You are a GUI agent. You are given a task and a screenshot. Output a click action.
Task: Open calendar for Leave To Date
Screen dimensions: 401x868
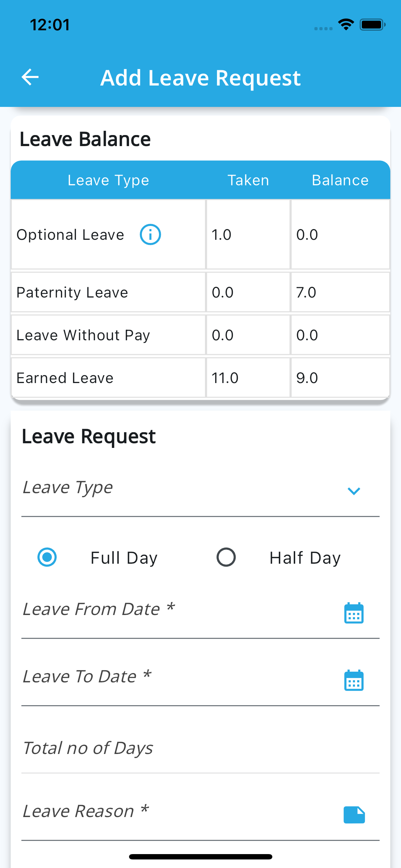(354, 680)
